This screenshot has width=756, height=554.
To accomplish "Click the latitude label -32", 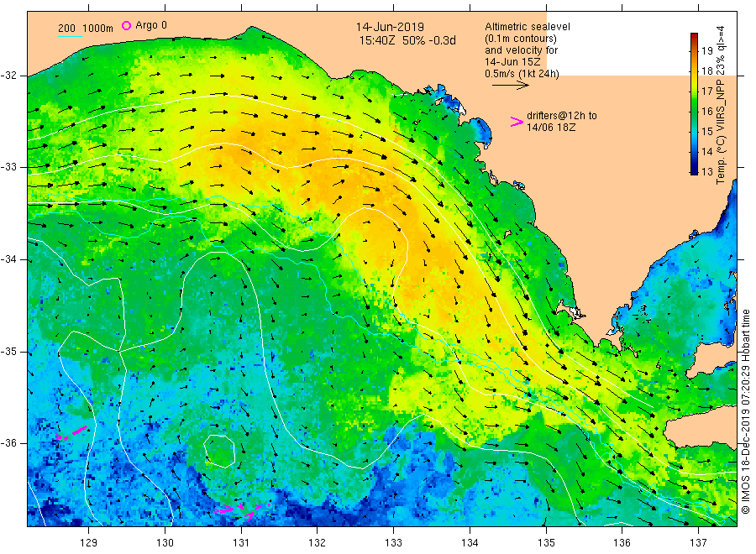I will 8,76.
